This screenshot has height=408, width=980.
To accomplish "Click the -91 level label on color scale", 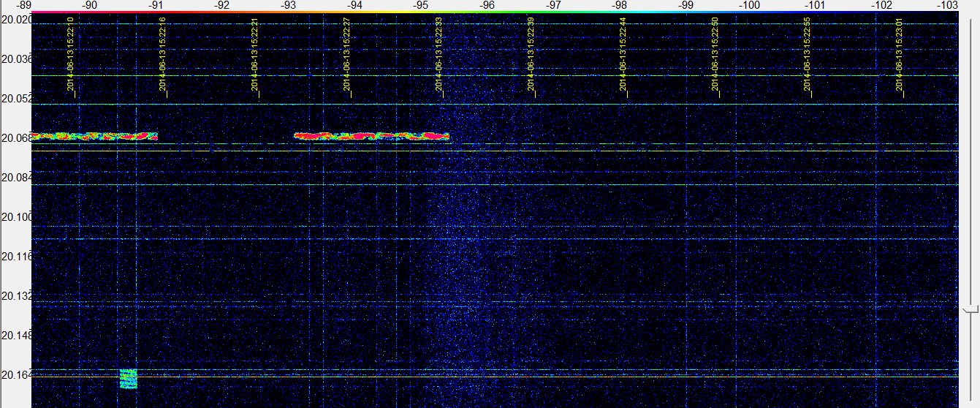I will 156,5.
